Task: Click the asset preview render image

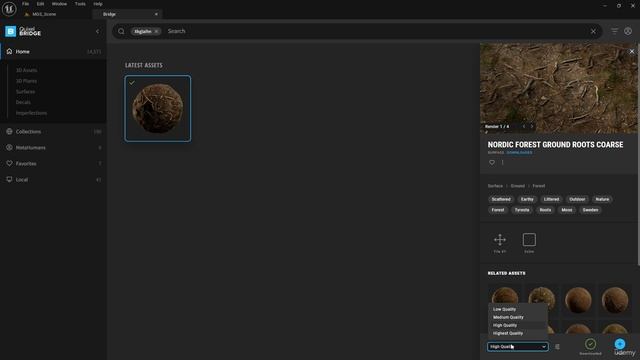Action: (558, 88)
